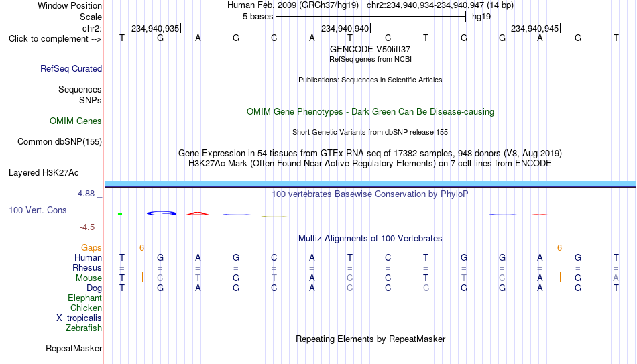Image resolution: width=637 pixels, height=364 pixels.
Task: Click the GENCODE V50lift37 track title
Action: point(370,49)
